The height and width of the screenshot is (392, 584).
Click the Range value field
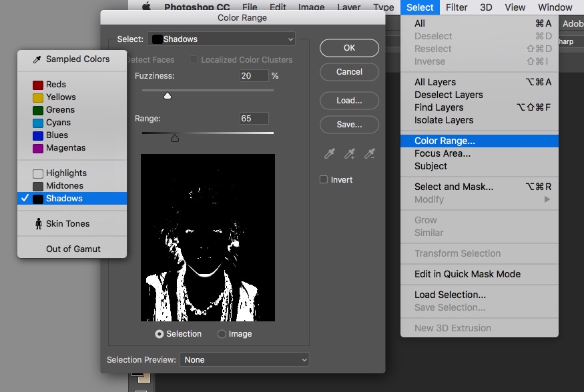(254, 119)
